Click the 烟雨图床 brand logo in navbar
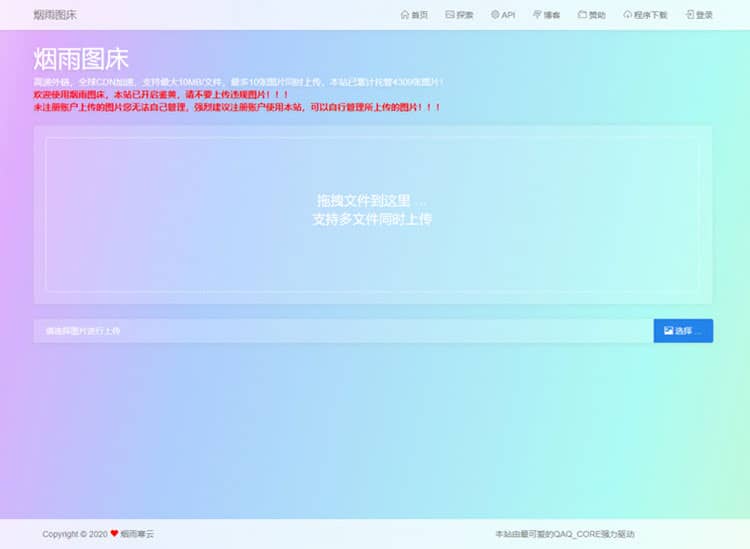 [55, 15]
